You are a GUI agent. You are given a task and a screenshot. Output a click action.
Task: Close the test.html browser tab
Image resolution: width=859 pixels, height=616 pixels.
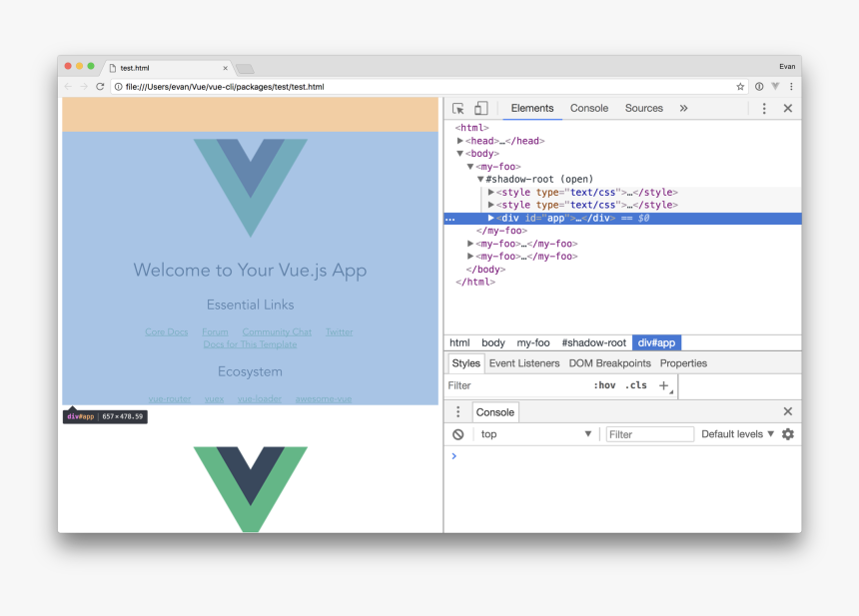tap(225, 69)
